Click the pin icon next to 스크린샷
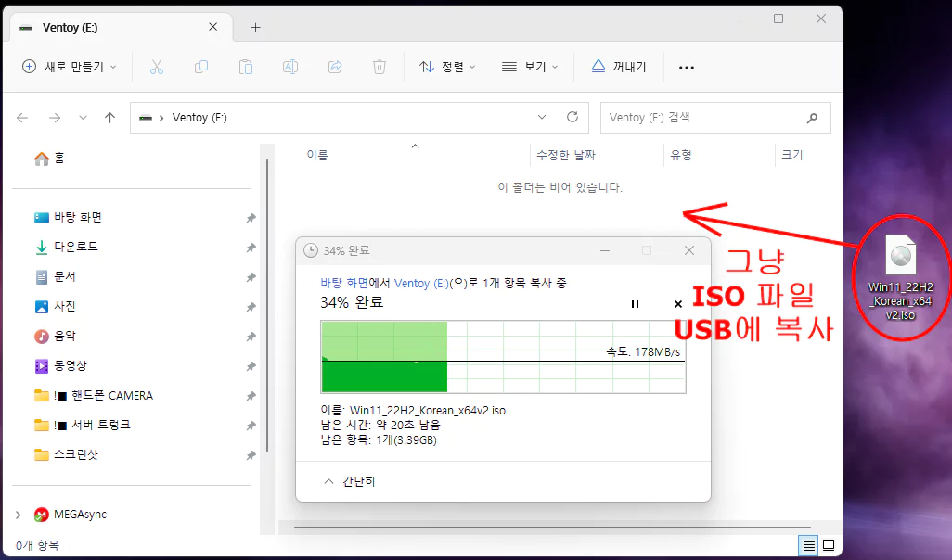This screenshot has width=952, height=560. click(251, 455)
